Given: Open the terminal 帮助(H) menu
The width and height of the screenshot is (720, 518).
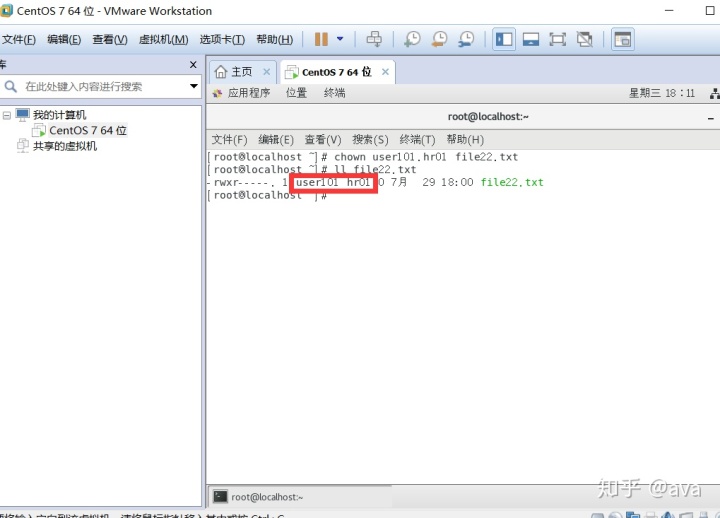Looking at the screenshot, I should coord(465,140).
